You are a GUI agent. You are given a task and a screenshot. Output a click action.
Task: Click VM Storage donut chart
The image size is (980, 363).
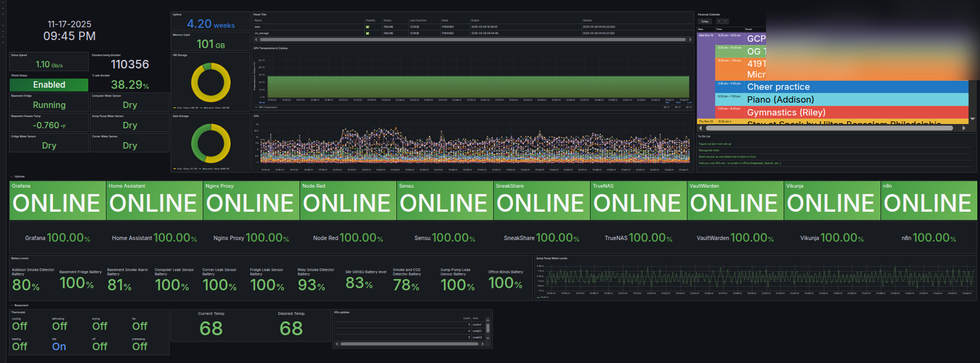pyautogui.click(x=211, y=83)
